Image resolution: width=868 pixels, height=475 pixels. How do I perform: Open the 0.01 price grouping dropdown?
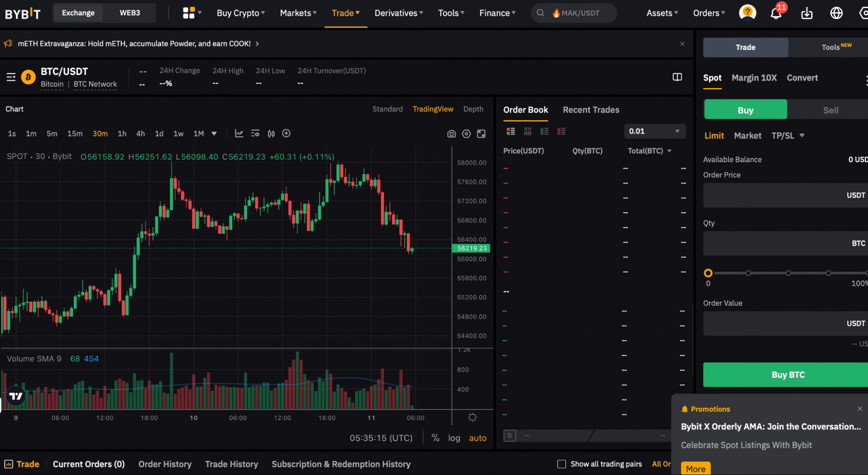coord(655,131)
